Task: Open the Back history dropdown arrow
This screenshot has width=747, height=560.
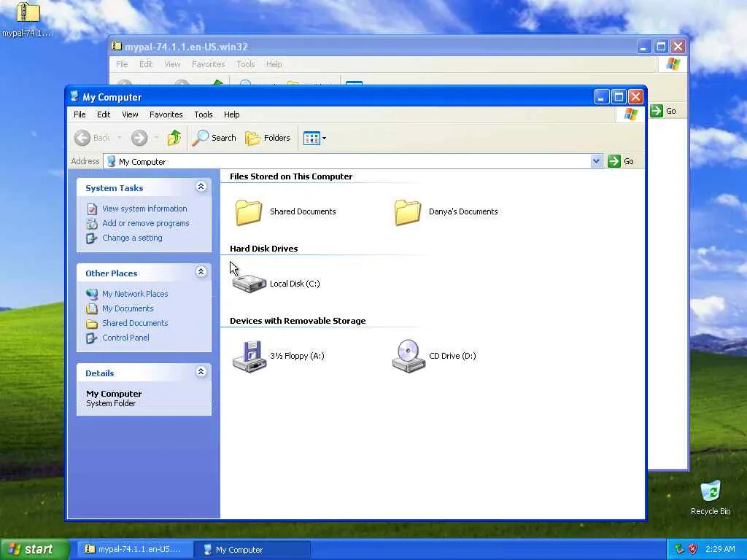Action: [119, 138]
